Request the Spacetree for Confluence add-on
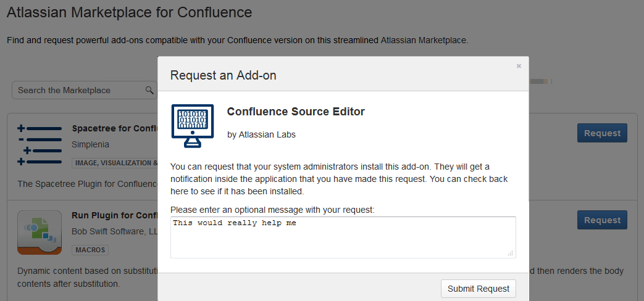The height and width of the screenshot is (301, 644). (x=601, y=133)
